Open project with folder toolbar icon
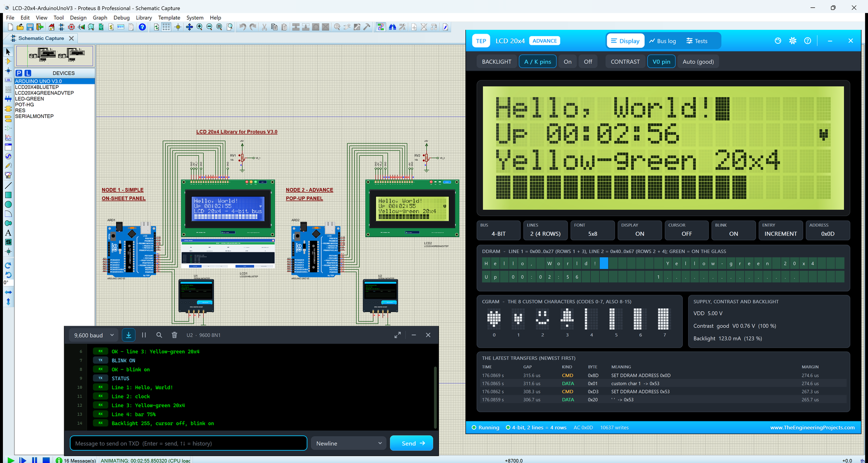 20,27
